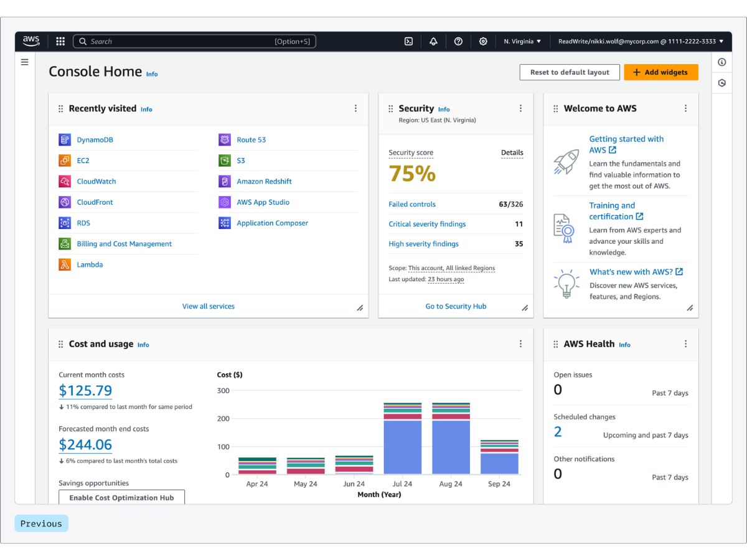Open the Recently visited widget options menu
The width and height of the screenshot is (747, 560).
coord(355,108)
